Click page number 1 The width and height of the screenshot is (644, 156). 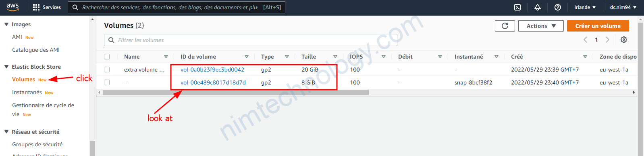596,40
